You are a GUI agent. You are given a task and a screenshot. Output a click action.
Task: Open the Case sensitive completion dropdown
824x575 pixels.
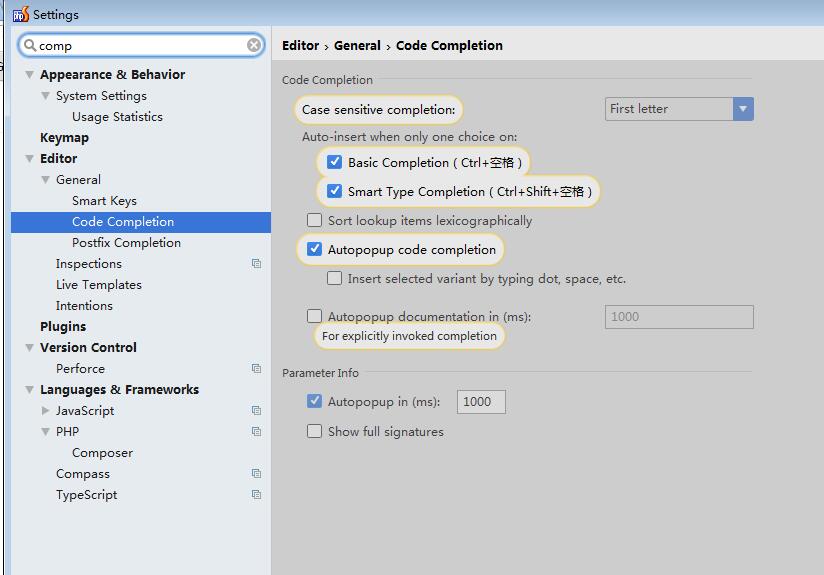click(x=679, y=109)
